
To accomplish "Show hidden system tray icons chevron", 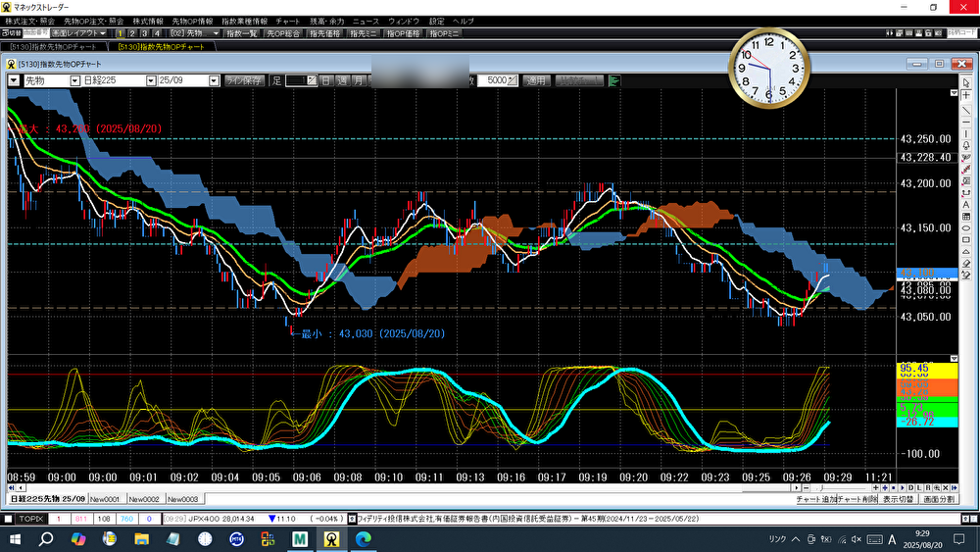I will pos(796,539).
